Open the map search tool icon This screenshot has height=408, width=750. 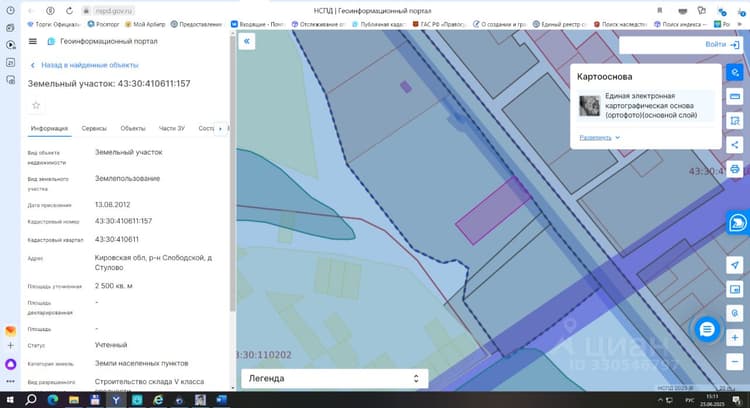pyautogui.click(x=735, y=73)
